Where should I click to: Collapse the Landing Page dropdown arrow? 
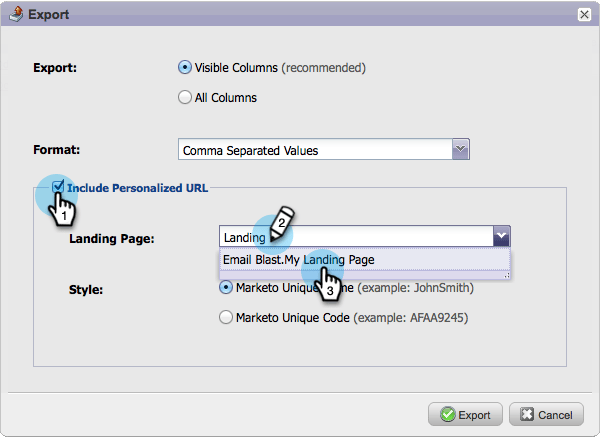coord(502,237)
